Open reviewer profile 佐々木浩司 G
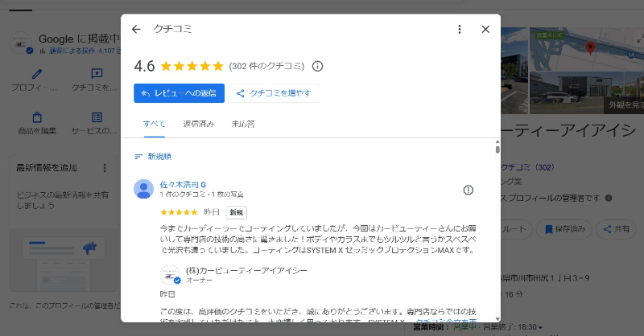Image resolution: width=644 pixels, height=336 pixels. pyautogui.click(x=183, y=185)
